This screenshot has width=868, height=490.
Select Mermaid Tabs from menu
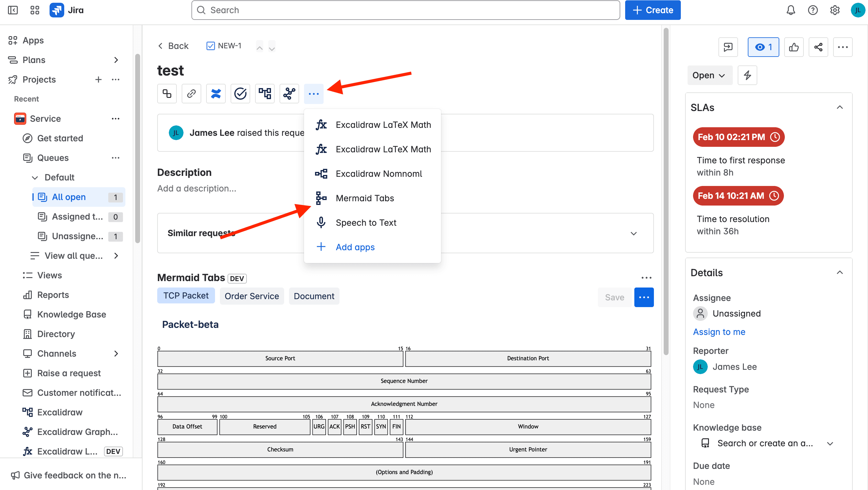coord(372,198)
